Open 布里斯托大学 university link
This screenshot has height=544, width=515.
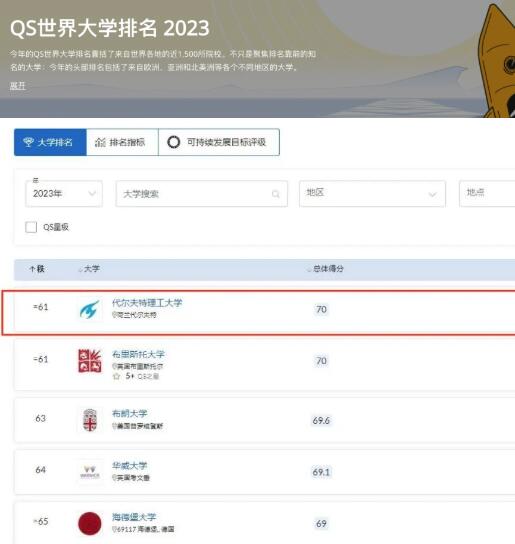pos(138,354)
